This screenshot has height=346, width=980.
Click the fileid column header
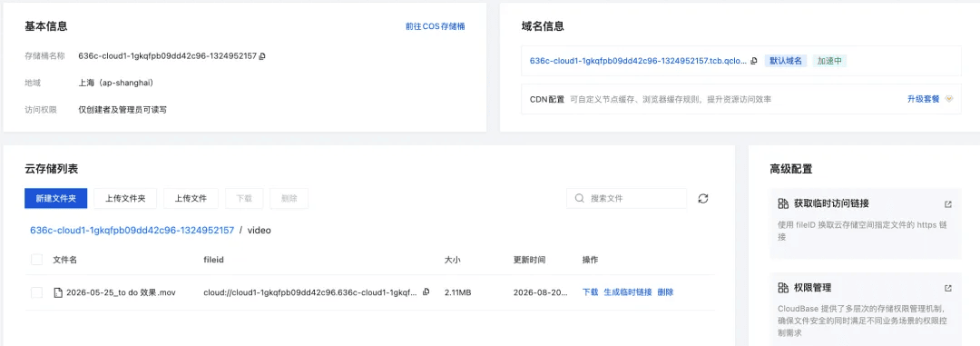214,260
